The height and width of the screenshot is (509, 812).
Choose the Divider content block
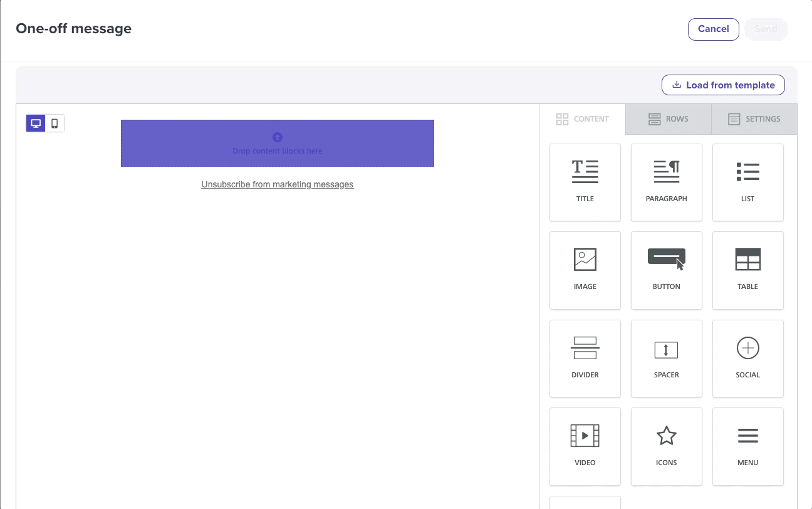[585, 358]
